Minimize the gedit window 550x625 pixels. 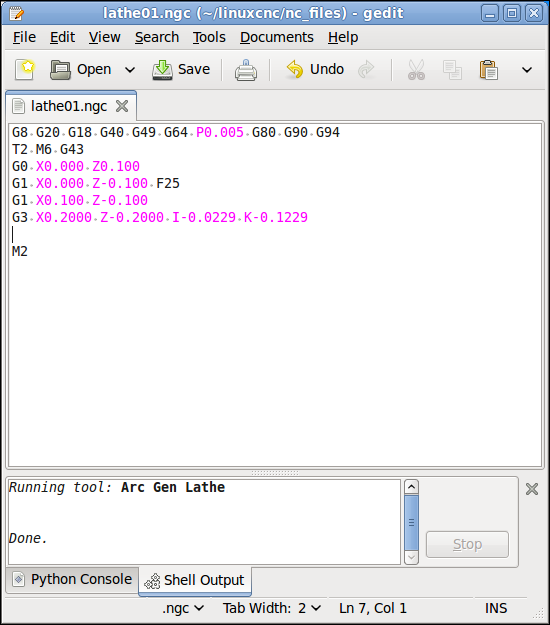tap(490, 14)
